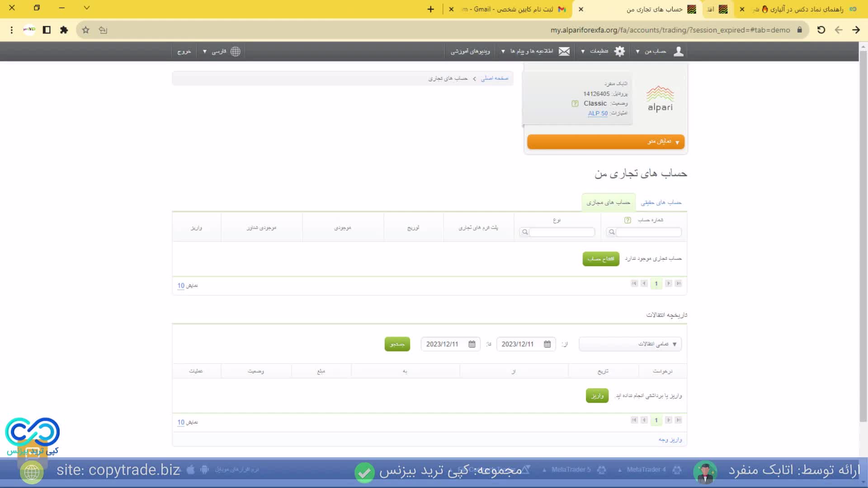Click the green open account button
868x488 pixels.
pos(600,259)
